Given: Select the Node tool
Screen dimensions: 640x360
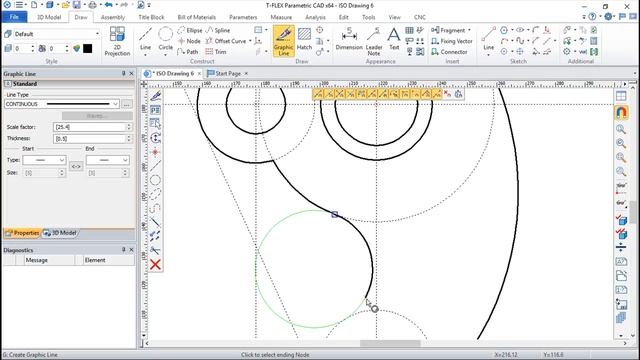Looking at the screenshot, I should [x=189, y=41].
